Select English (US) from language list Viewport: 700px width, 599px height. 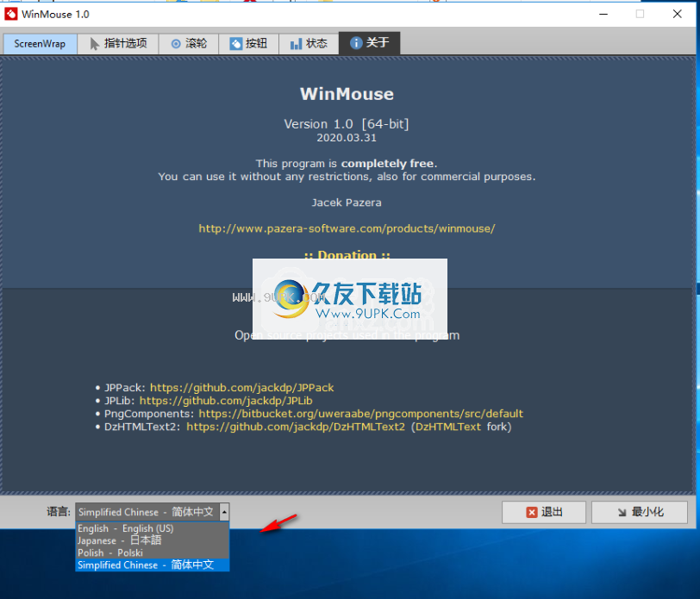pyautogui.click(x=153, y=528)
